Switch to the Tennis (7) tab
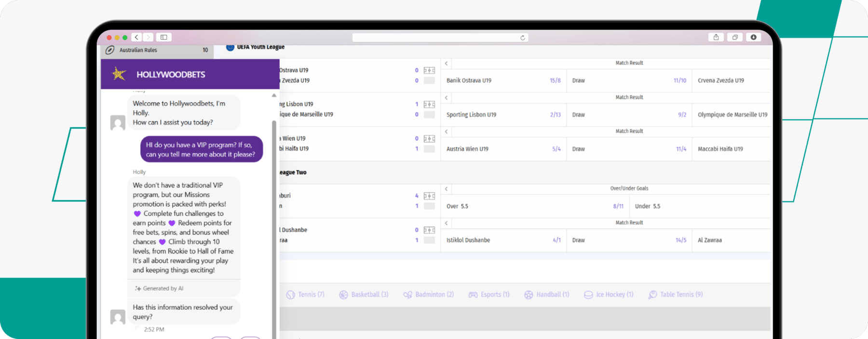Viewport: 868px width, 339px height. (305, 295)
